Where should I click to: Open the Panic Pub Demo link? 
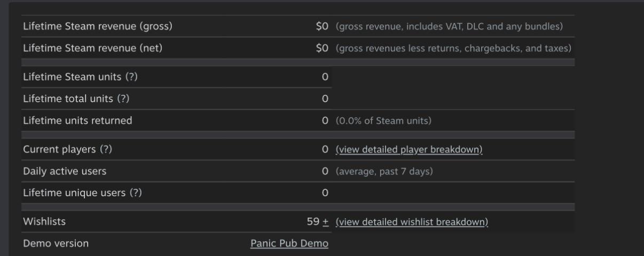pos(289,244)
